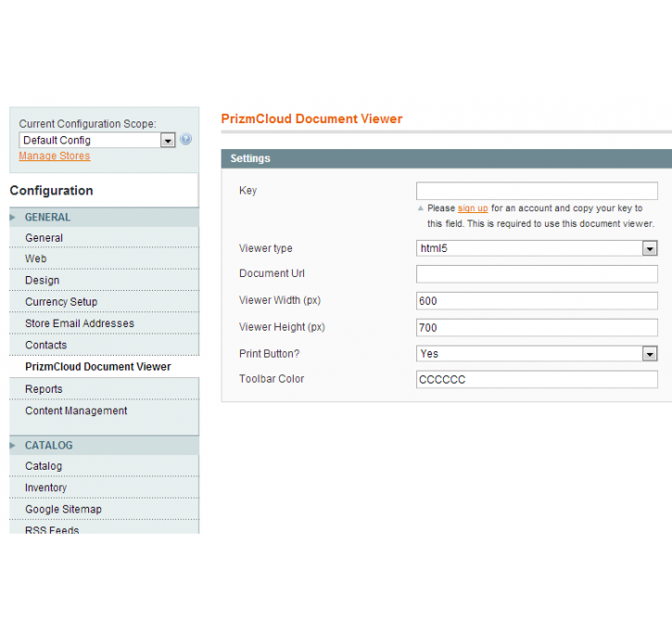
Task: Click into the Key input field
Action: coord(537,191)
